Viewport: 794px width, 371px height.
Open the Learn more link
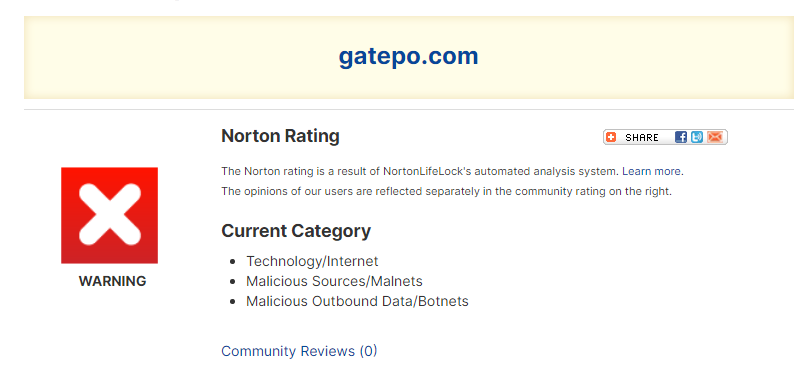651,171
